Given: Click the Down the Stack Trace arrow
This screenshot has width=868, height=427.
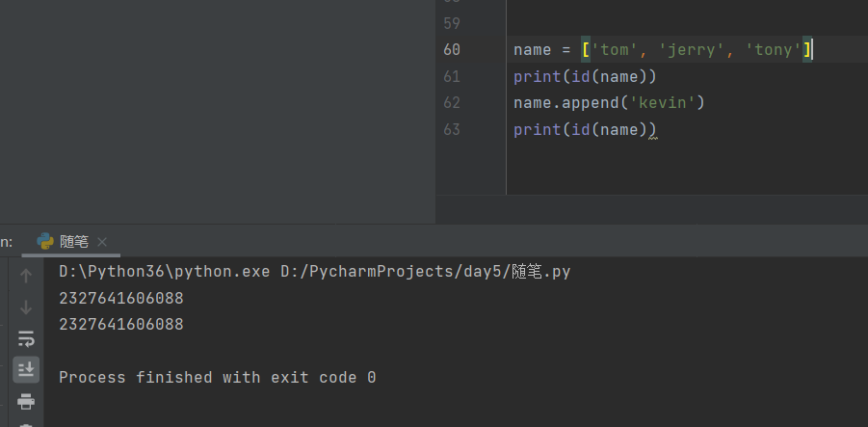Looking at the screenshot, I should [x=26, y=307].
